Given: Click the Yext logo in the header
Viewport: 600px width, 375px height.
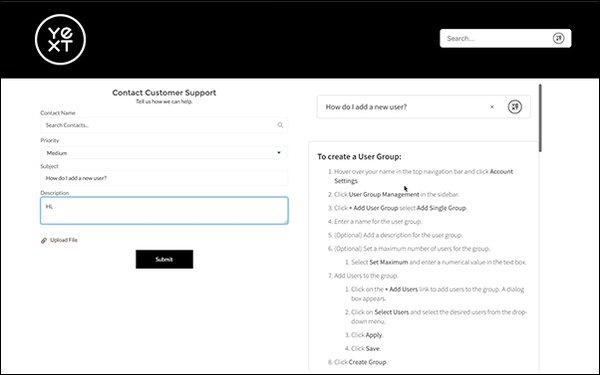Looking at the screenshot, I should click(60, 39).
